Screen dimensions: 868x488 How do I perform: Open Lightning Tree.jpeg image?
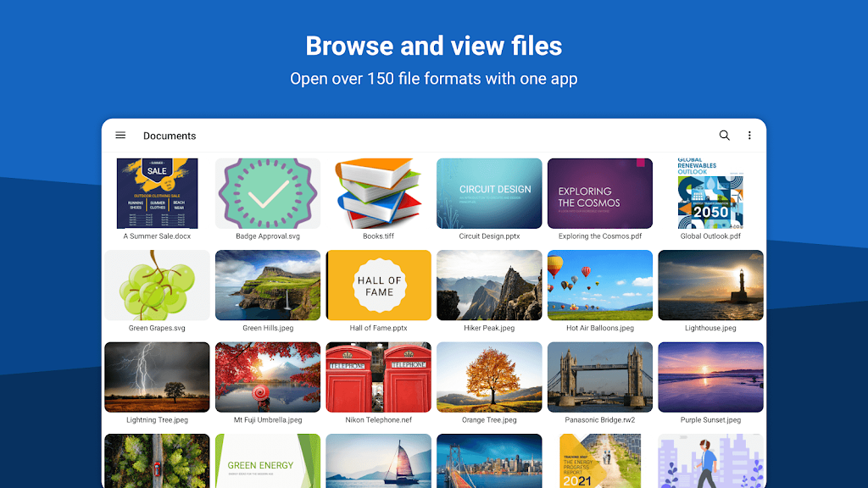pos(157,377)
